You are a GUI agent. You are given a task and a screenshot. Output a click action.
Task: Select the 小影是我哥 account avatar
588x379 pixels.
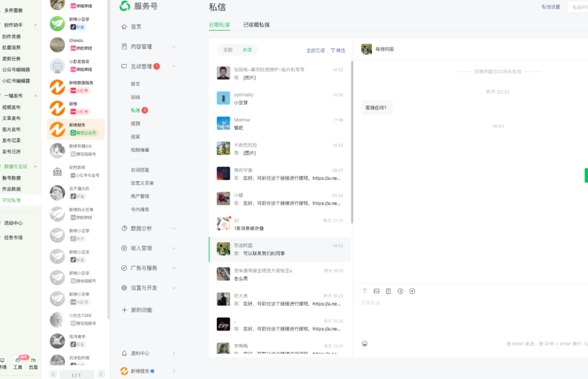(57, 66)
